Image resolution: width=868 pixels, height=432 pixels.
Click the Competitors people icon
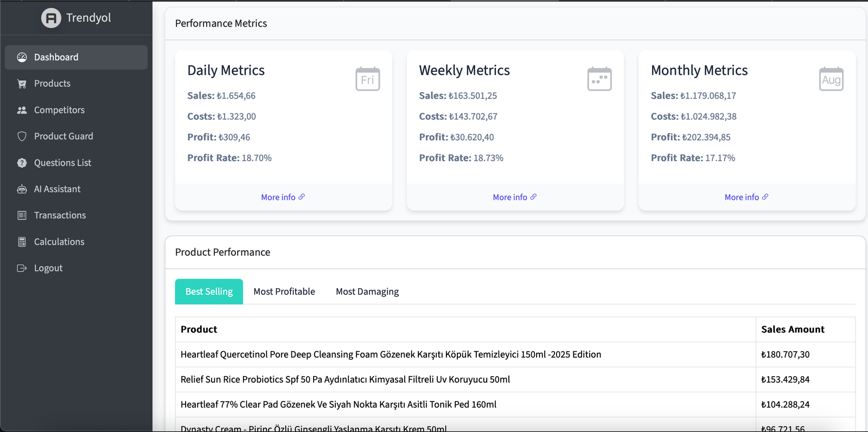(22, 110)
